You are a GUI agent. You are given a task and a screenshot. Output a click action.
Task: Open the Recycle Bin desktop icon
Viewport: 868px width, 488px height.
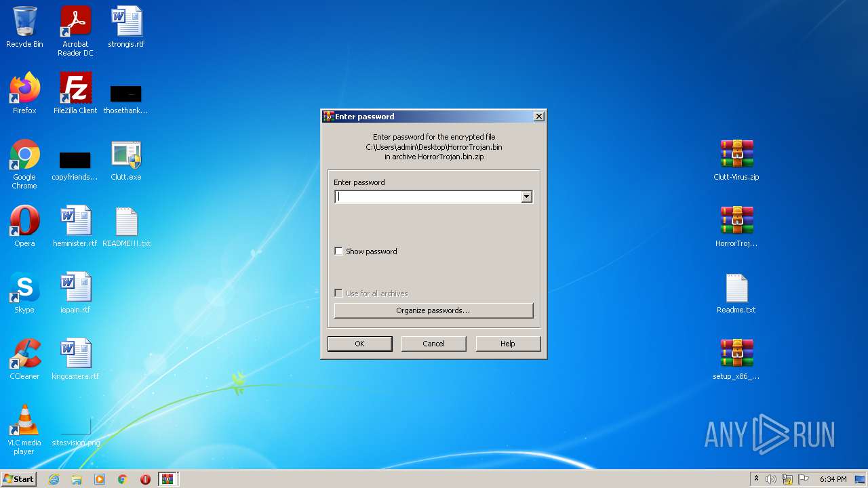(24, 27)
